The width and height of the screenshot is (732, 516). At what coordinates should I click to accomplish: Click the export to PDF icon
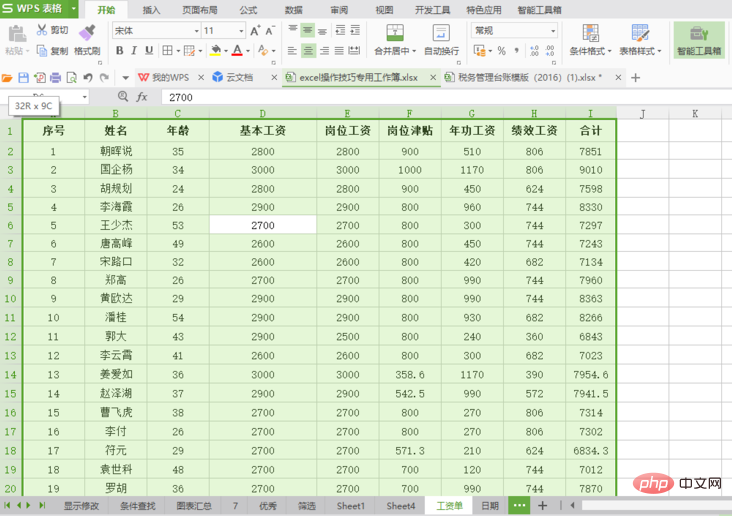(x=40, y=78)
